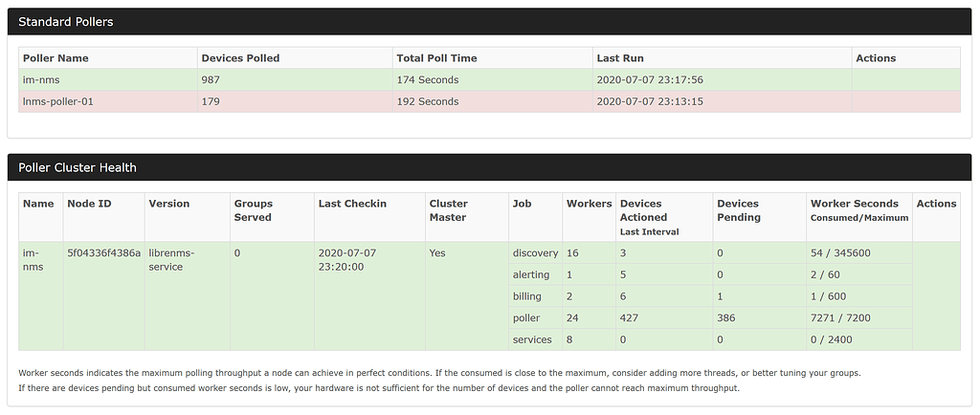Select the node ID 5f04336f4386a cell
The image size is (980, 415).
click(103, 253)
